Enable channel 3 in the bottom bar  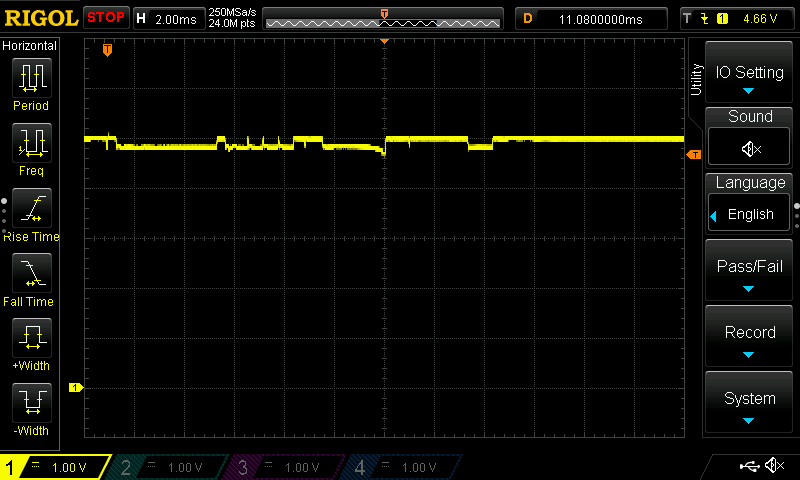(287, 467)
